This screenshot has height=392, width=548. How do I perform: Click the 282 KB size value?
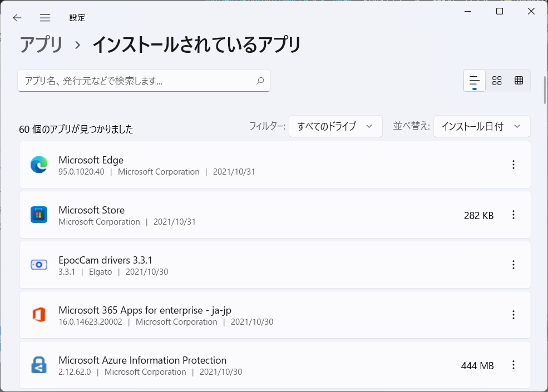coord(478,216)
